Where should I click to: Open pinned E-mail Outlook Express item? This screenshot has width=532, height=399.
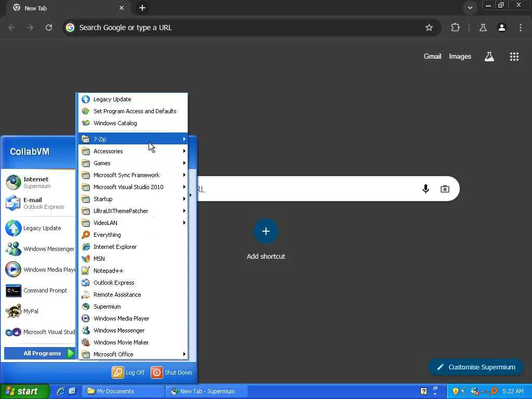click(x=39, y=203)
